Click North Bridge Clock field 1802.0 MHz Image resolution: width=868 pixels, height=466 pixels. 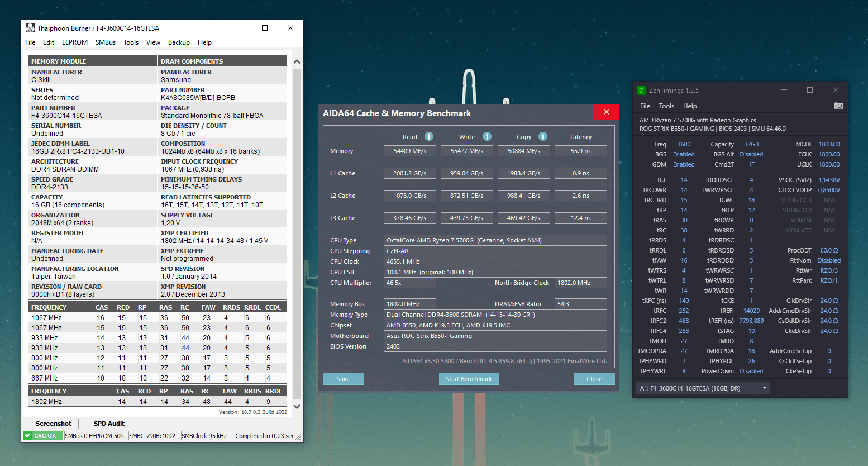[580, 283]
